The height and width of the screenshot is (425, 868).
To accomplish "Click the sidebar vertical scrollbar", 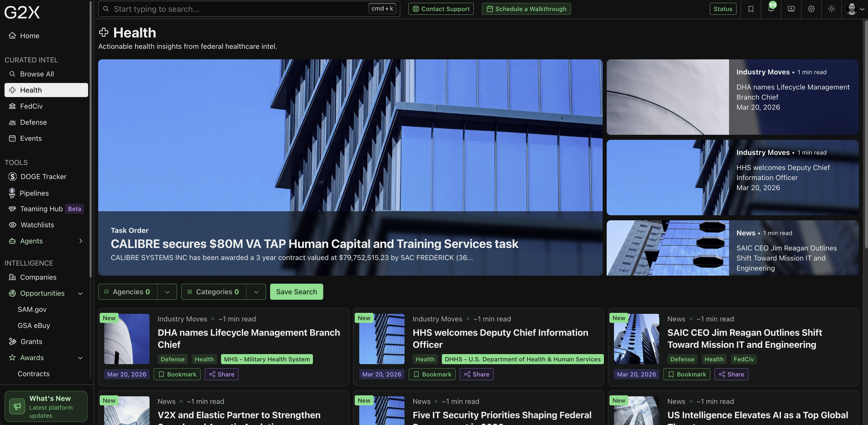I will point(91,140).
